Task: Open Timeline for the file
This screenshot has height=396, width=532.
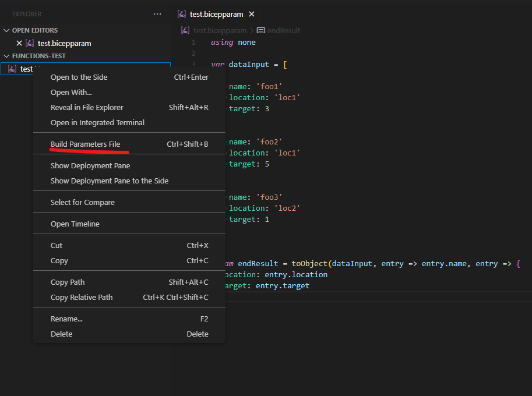Action: click(x=75, y=224)
